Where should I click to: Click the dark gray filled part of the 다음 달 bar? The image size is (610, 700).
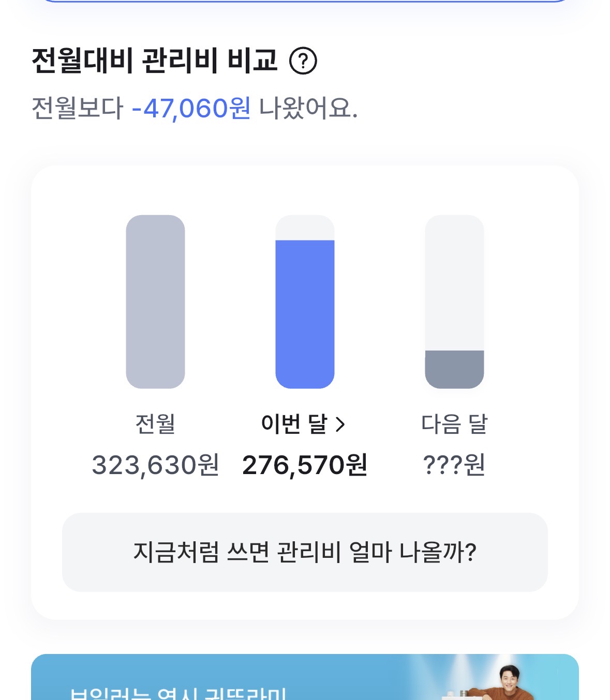(454, 369)
